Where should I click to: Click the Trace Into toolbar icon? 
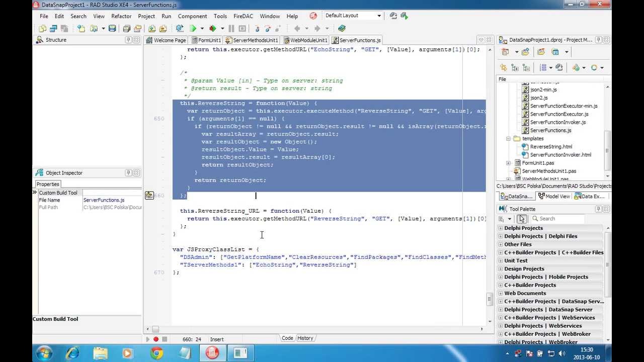[257, 29]
